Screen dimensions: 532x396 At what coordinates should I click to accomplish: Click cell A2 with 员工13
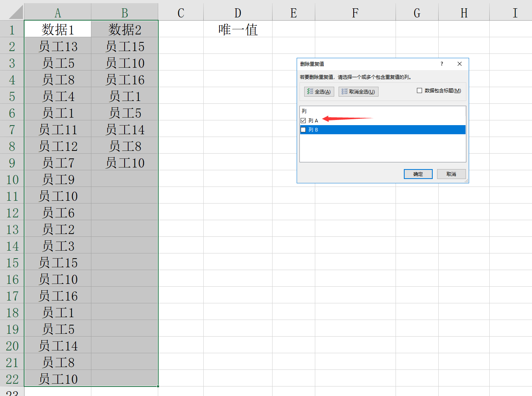point(58,46)
